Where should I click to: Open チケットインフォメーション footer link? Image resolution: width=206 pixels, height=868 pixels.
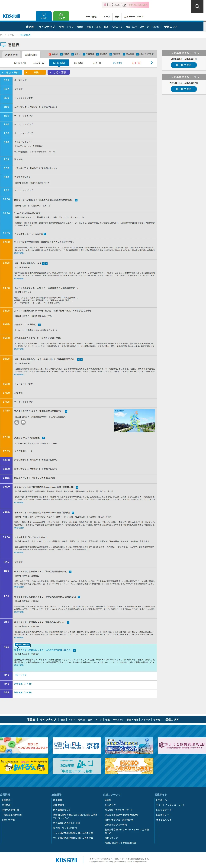click(x=171, y=805)
